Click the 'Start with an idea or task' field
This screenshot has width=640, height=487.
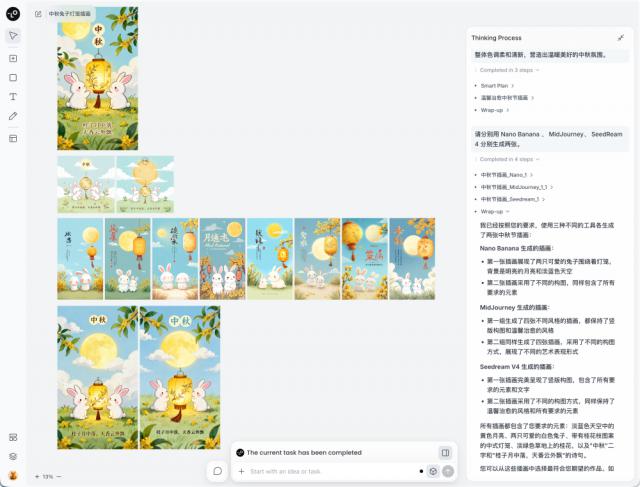[331, 471]
